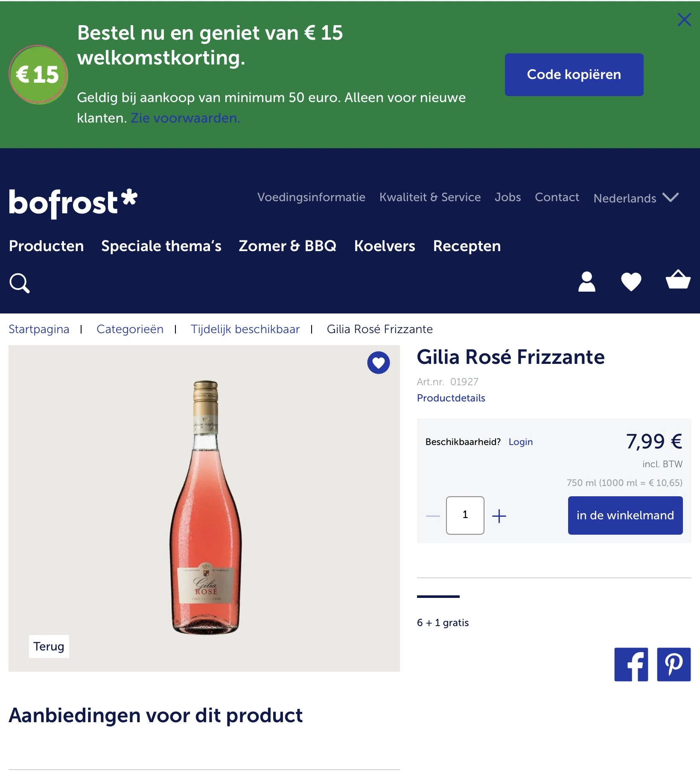The height and width of the screenshot is (776, 700).
Task: Pin product on Pinterest
Action: pyautogui.click(x=674, y=665)
